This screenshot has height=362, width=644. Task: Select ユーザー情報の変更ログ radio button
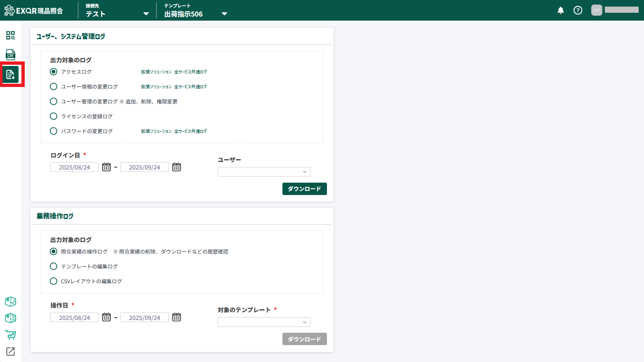coord(54,87)
